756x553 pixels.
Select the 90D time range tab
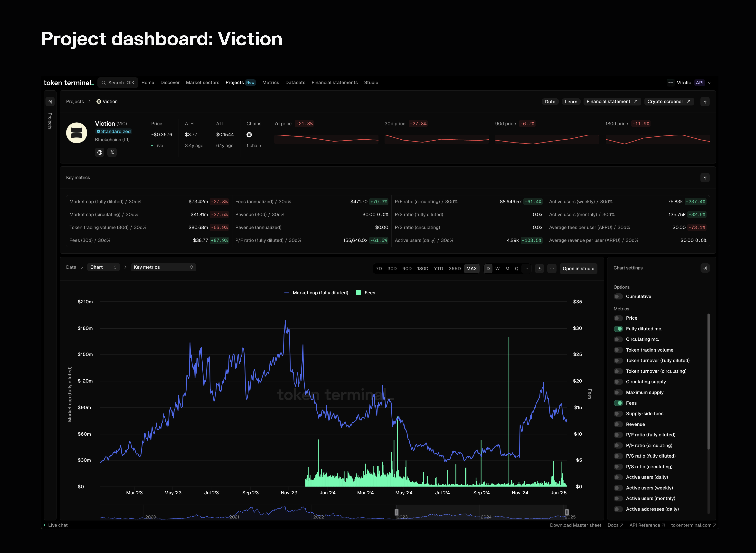pos(407,268)
